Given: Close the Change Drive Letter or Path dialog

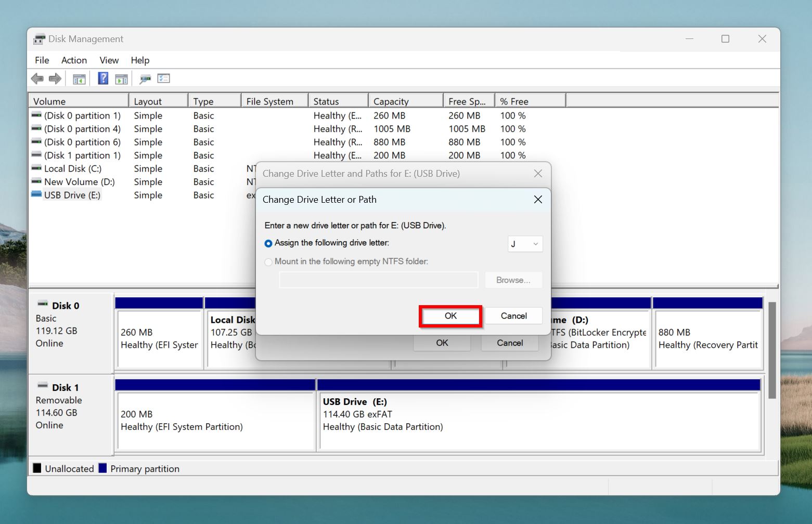Looking at the screenshot, I should coord(538,200).
